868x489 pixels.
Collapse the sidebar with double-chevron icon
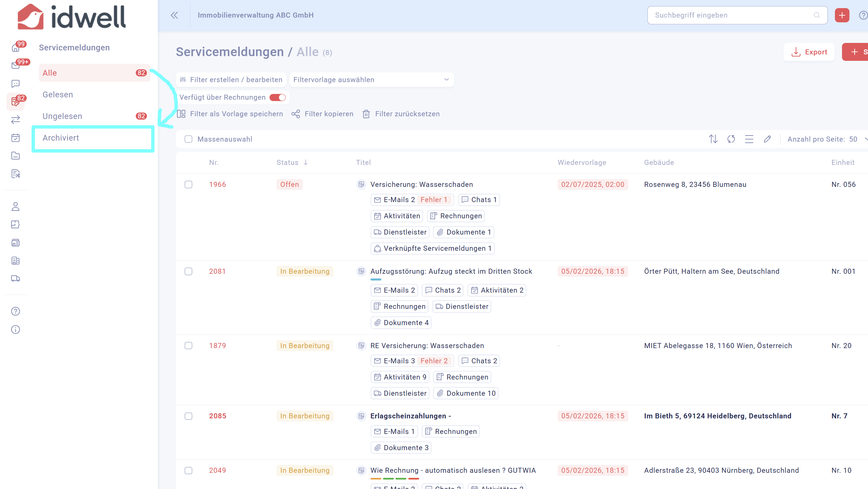174,15
